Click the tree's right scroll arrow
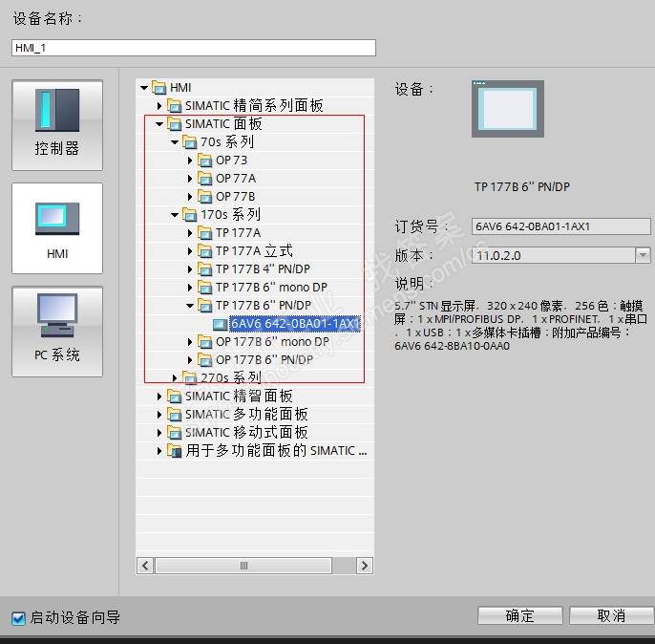This screenshot has width=655, height=644. [365, 566]
